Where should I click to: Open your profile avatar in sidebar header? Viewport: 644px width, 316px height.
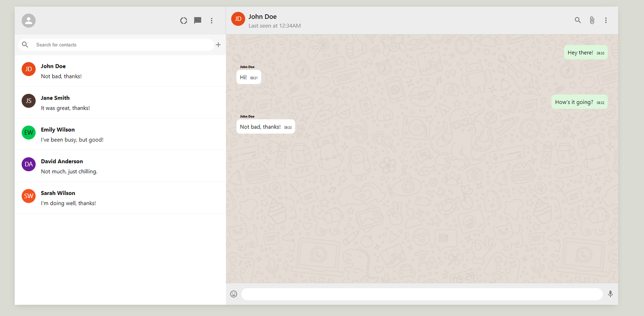click(x=29, y=21)
